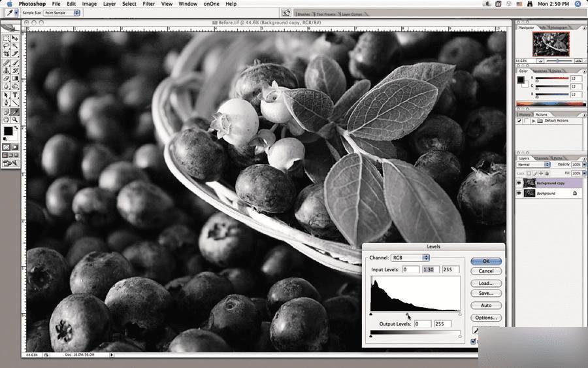Open the Layers palette menu
The width and height of the screenshot is (588, 368).
tap(584, 159)
